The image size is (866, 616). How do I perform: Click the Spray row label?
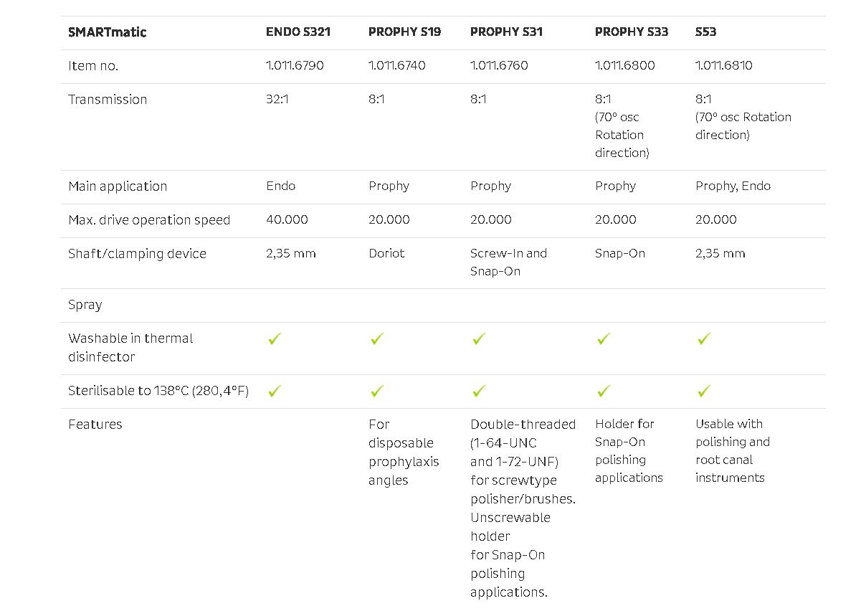(x=85, y=305)
